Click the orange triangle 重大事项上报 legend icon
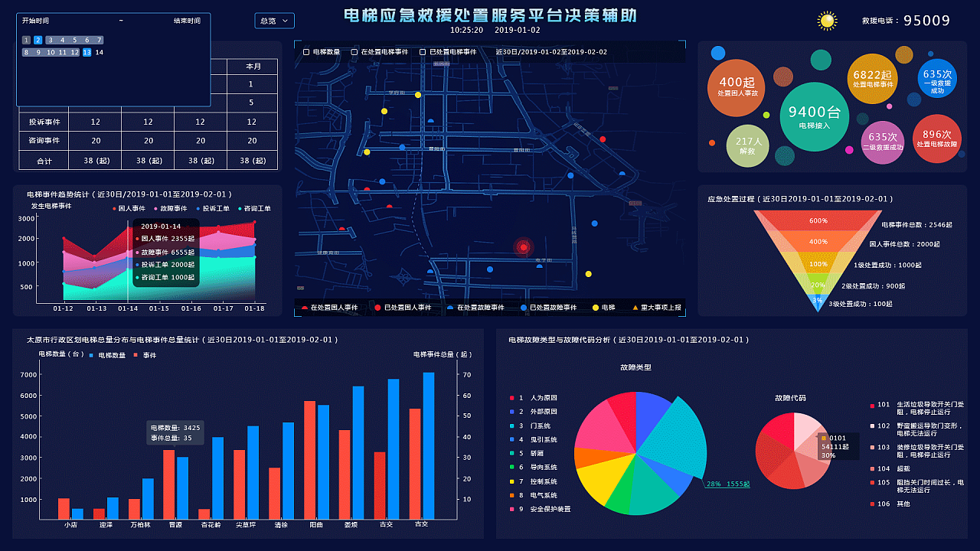The image size is (980, 551). coord(635,308)
